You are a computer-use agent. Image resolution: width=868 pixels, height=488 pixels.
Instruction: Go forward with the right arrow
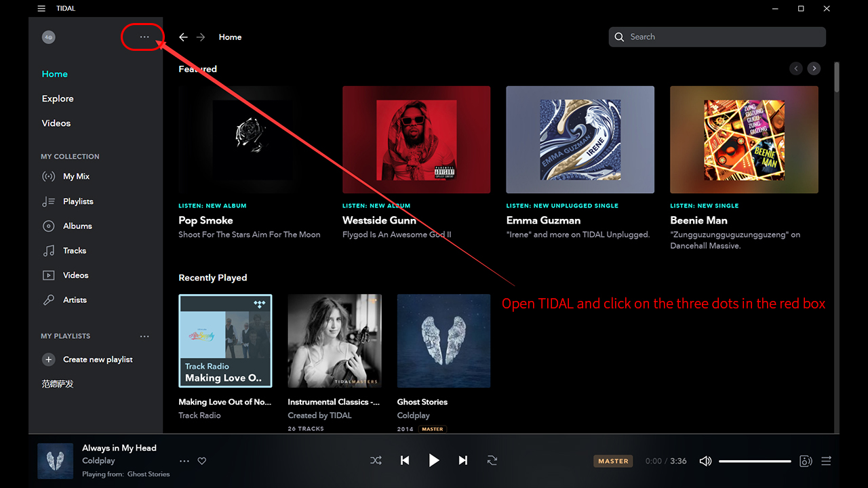coord(201,37)
